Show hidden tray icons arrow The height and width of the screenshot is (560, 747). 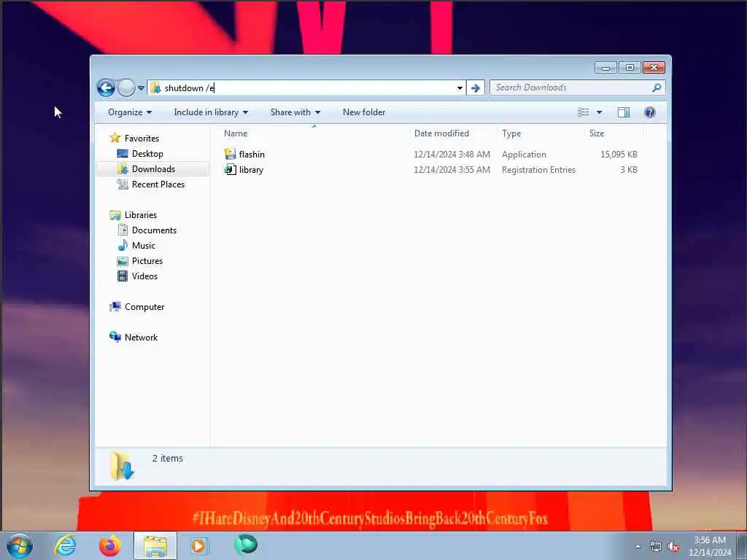point(638,546)
